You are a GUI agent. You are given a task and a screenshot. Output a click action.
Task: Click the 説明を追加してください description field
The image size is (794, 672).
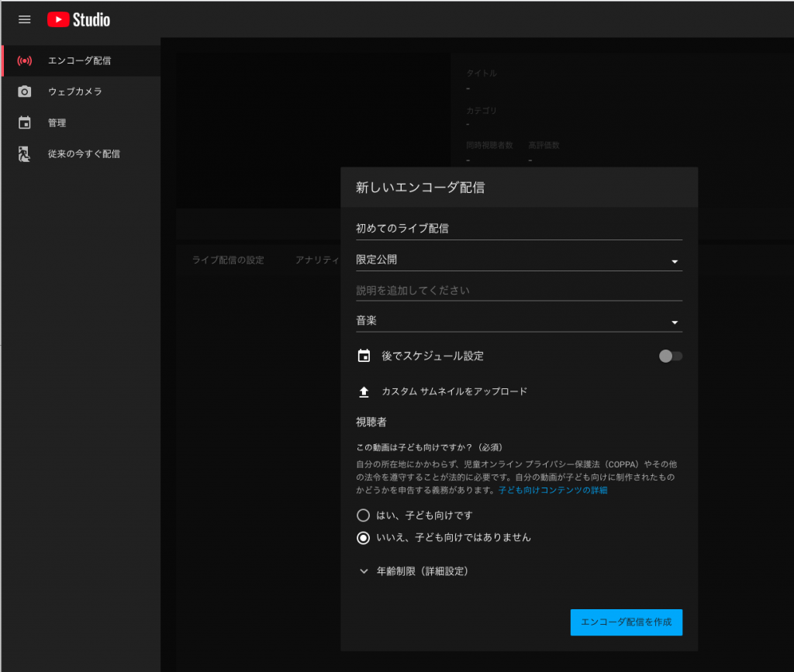pyautogui.click(x=519, y=291)
